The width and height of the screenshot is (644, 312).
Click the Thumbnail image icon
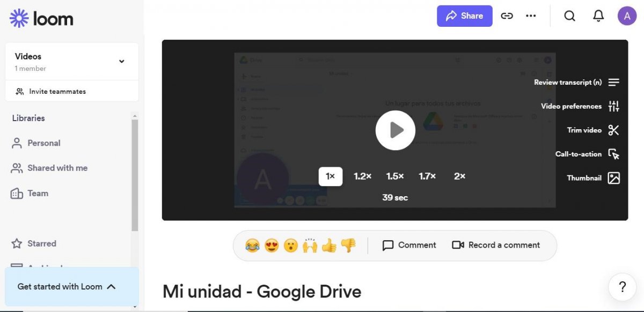[613, 178]
